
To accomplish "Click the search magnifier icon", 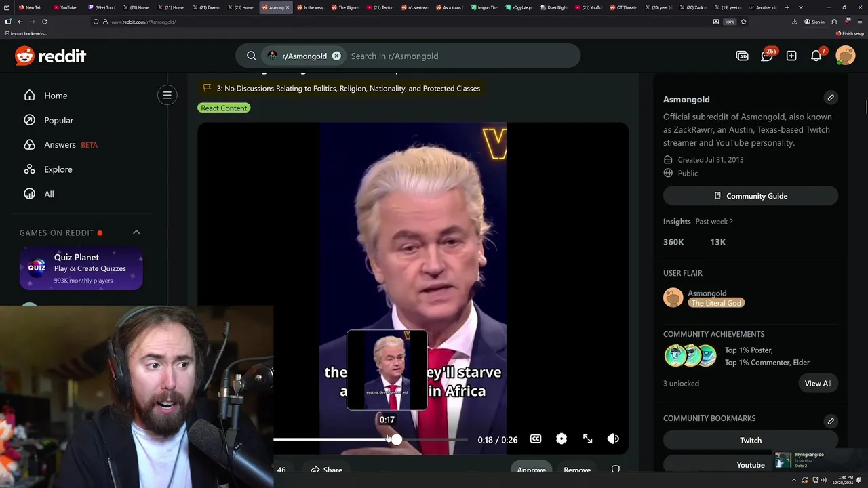I will coord(251,56).
